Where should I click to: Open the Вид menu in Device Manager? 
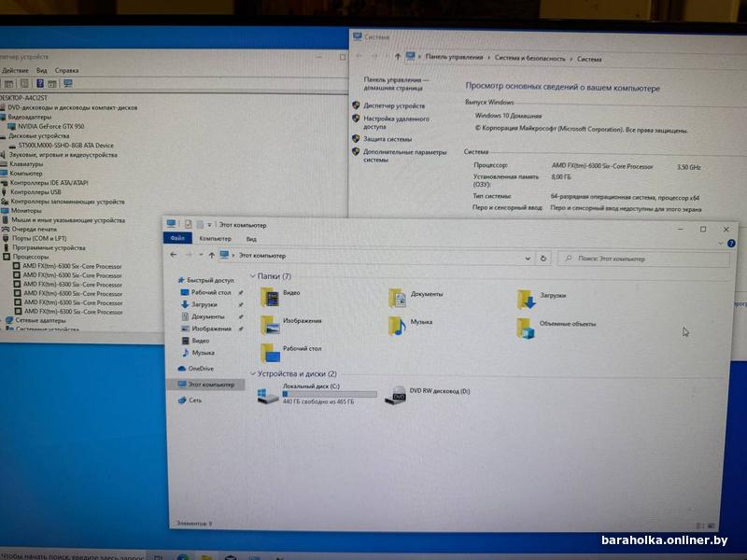(x=41, y=70)
